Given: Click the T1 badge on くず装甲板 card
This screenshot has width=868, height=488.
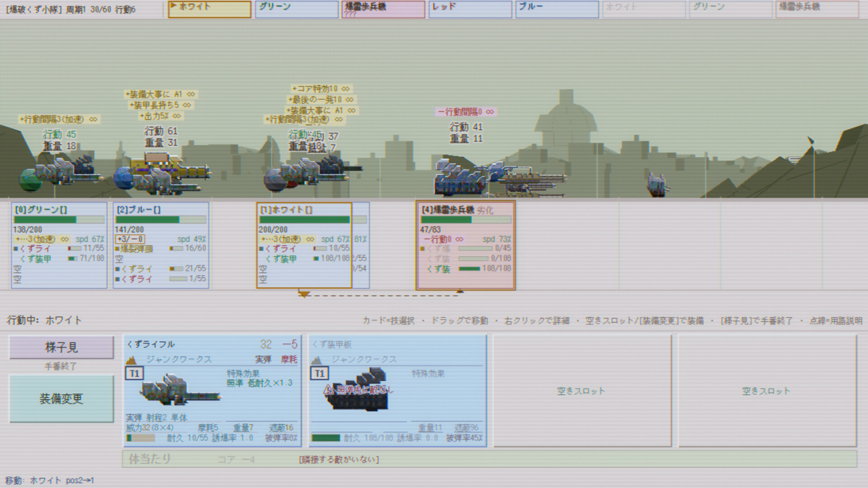Looking at the screenshot, I should 320,374.
